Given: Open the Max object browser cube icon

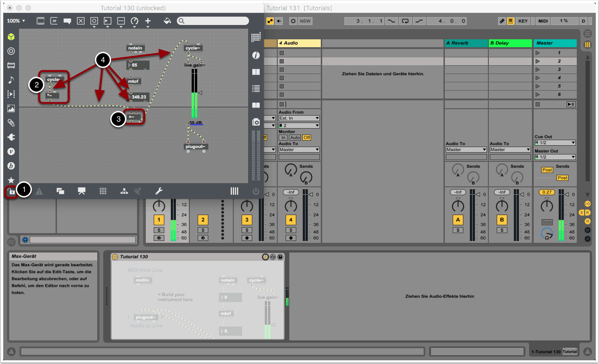Looking at the screenshot, I should [x=11, y=37].
